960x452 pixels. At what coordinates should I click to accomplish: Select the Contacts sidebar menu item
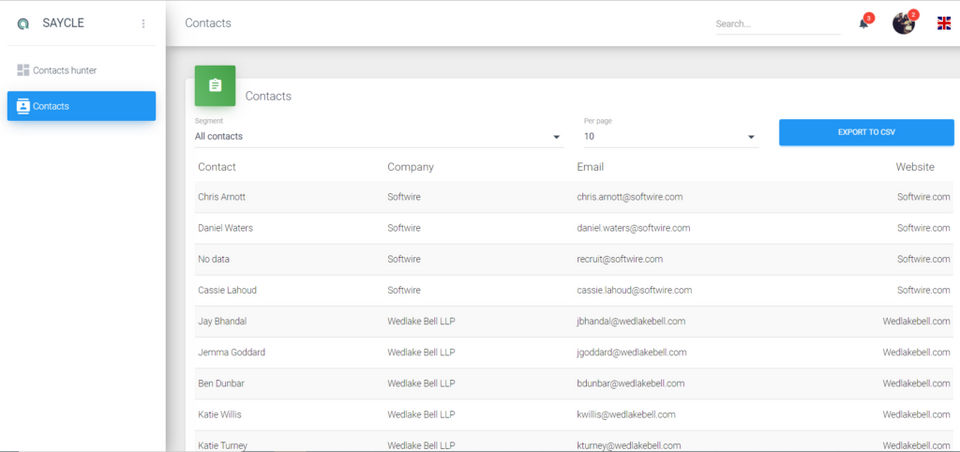tap(81, 106)
